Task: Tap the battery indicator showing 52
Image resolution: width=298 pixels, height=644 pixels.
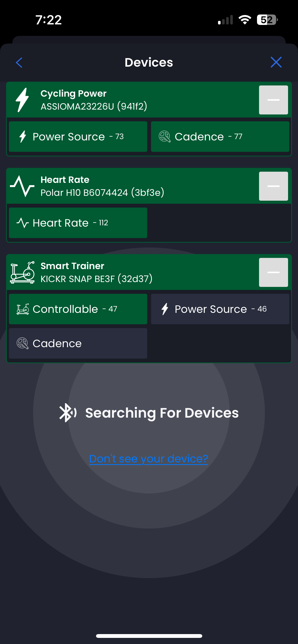Action: (x=267, y=20)
